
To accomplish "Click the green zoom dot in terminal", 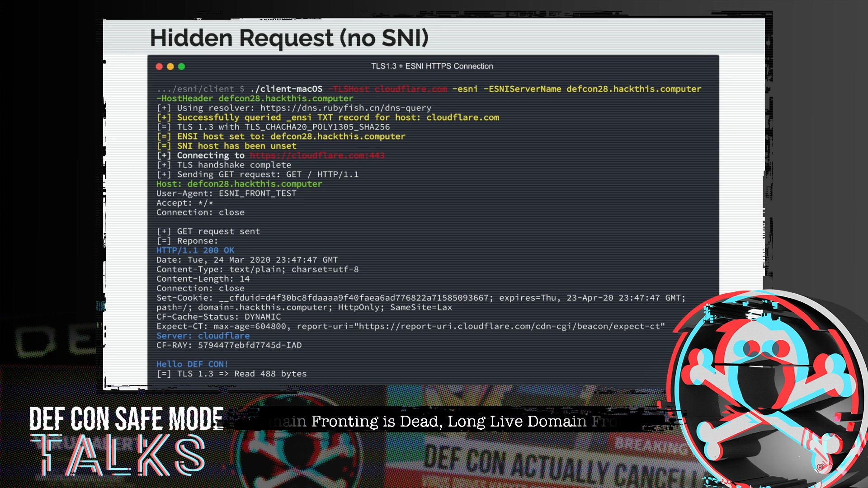I will pos(182,66).
